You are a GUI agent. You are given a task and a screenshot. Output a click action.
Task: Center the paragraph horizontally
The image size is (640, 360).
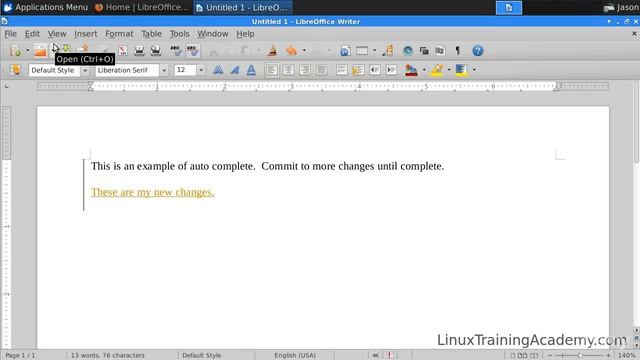[x=288, y=70]
